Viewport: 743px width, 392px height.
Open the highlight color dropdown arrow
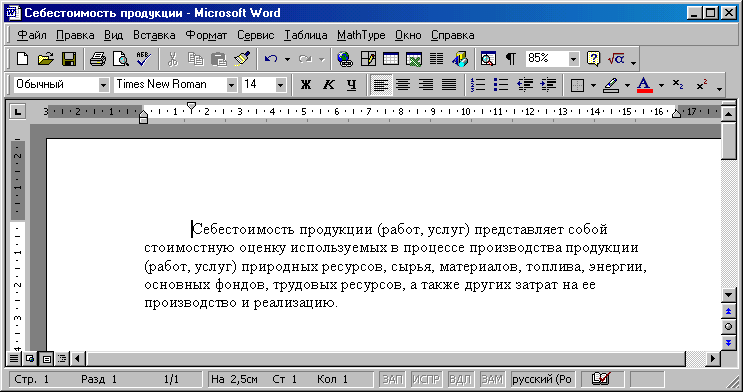tap(627, 85)
